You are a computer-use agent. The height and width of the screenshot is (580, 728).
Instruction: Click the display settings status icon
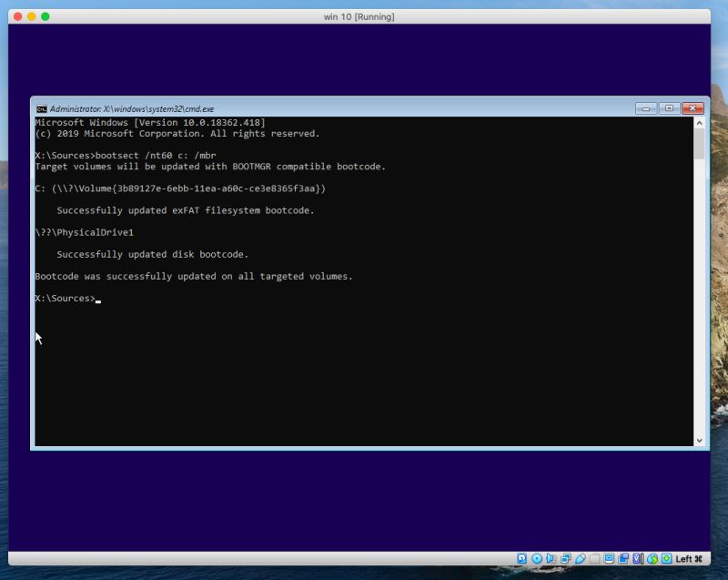pos(607,557)
